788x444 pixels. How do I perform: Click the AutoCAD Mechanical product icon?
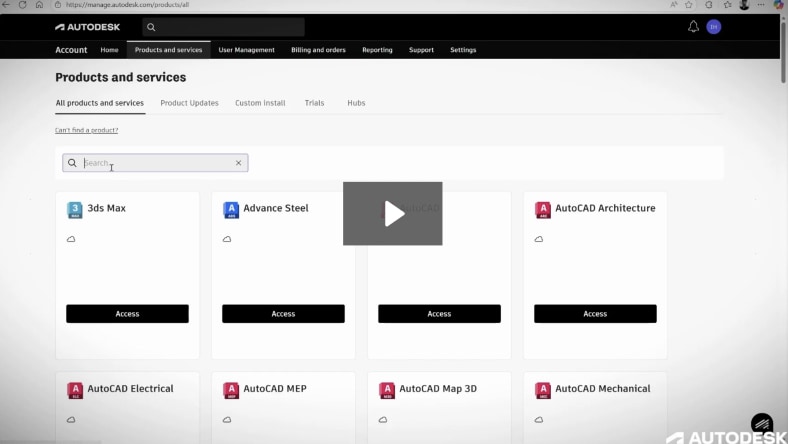[543, 390]
